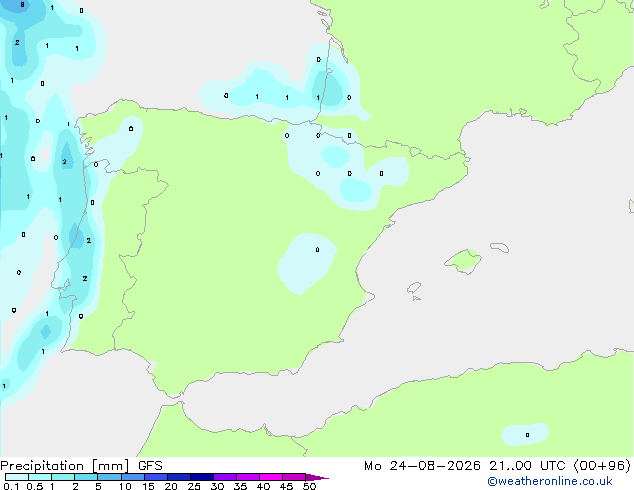Viewport: 634px width, 490px height.
Task: Click the 5–10 mm legend color swatch
Action: [109, 477]
